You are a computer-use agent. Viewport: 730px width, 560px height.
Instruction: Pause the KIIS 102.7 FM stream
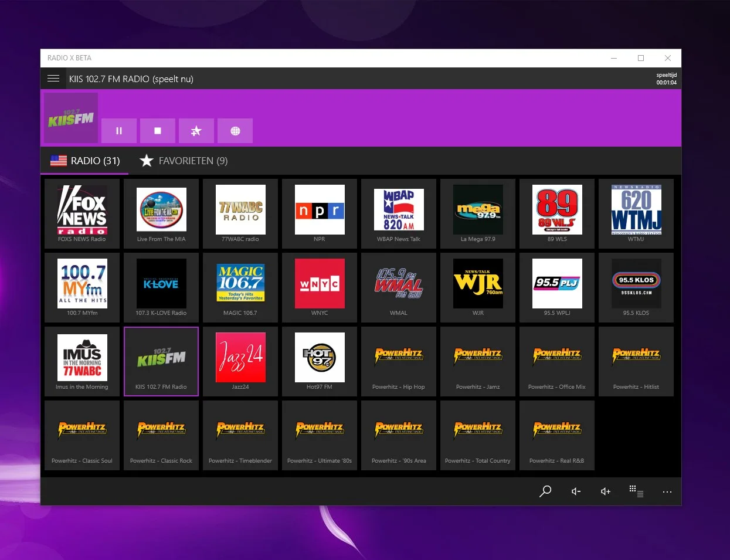(119, 131)
